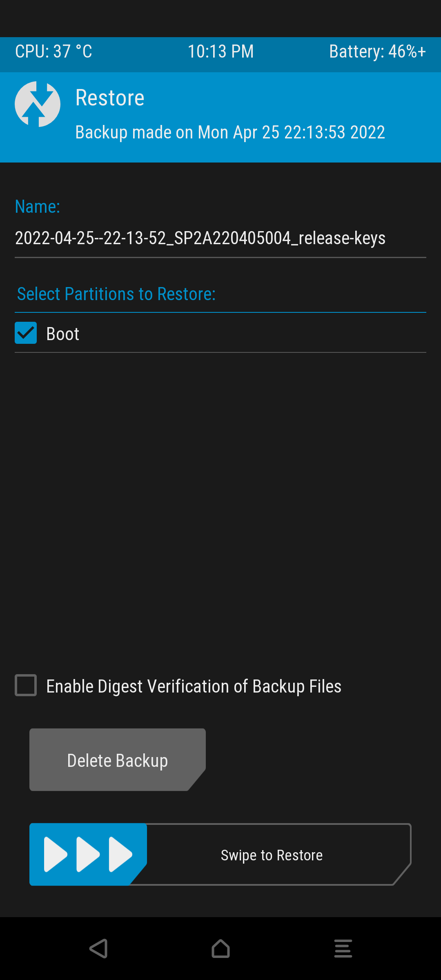Edit the backup name field
The width and height of the screenshot is (441, 980).
pos(200,238)
